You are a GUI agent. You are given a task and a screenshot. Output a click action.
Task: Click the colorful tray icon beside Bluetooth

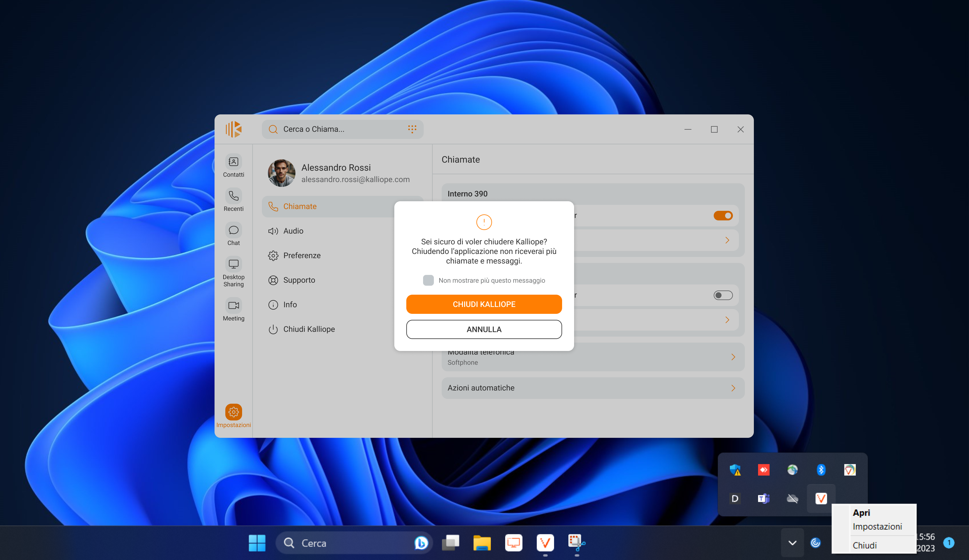850,470
